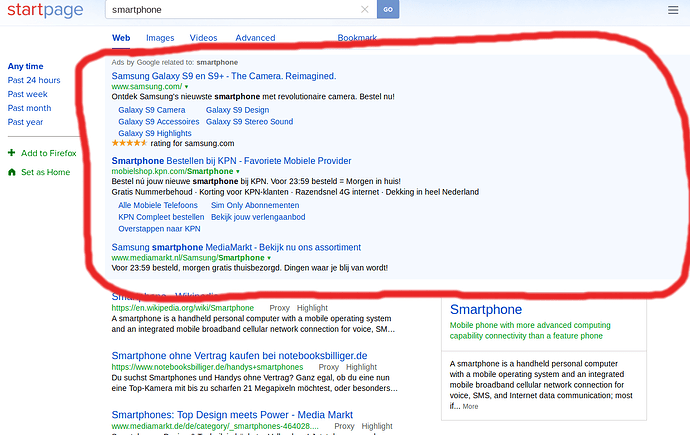Open the Galaxy S9 Accessoires sitelink
The image size is (690, 435).
pyautogui.click(x=158, y=121)
